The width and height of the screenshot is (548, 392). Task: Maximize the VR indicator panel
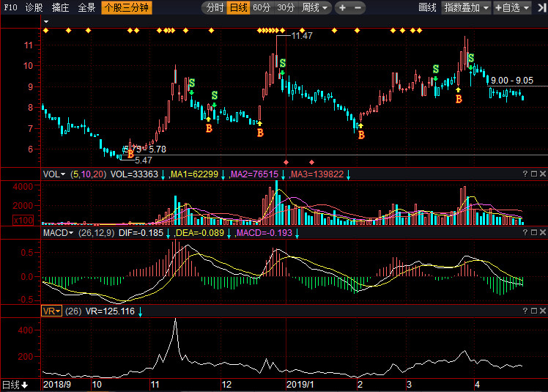534,311
